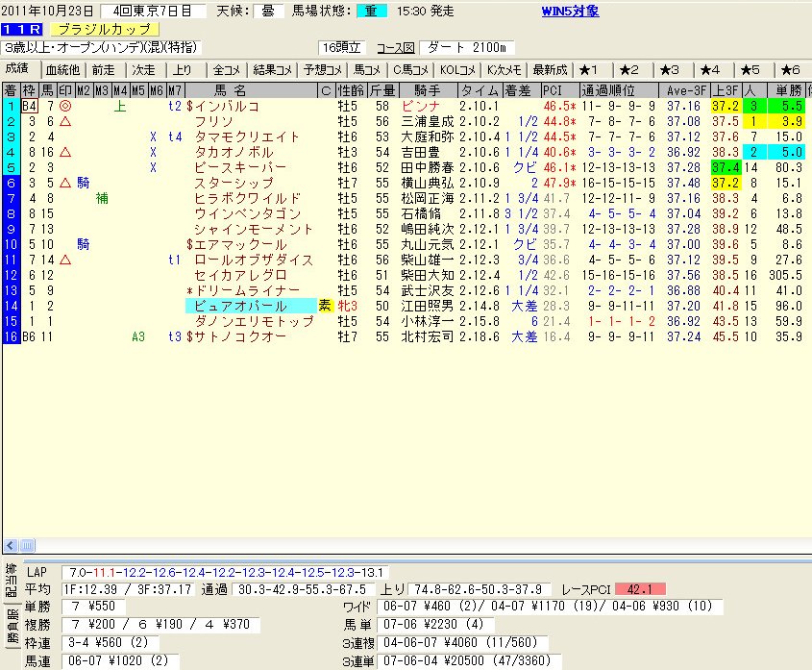
Task: Sort by 単勝 column header
Action: coord(789,90)
